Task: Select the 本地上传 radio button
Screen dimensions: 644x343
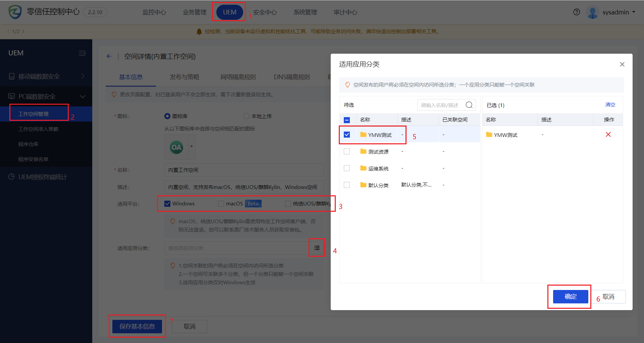Action: pyautogui.click(x=247, y=116)
